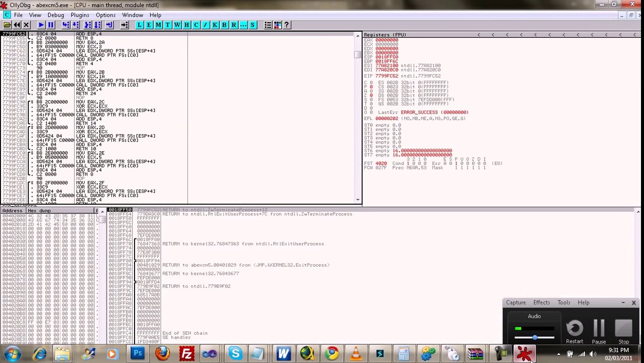644x363 pixels.
Task: Pause execution using the OllyDbg toolbar pause icon
Action: coord(50,25)
